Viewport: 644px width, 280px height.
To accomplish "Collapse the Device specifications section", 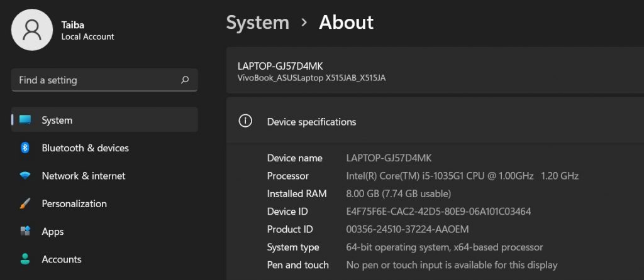I will click(434, 122).
